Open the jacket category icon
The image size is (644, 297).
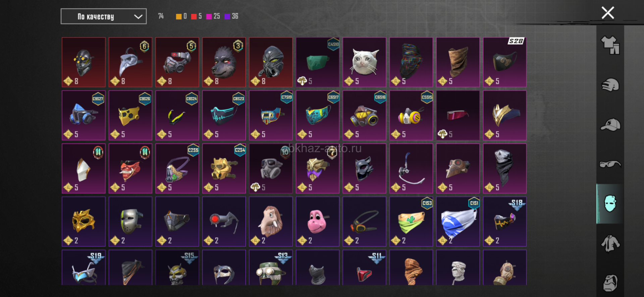[610, 243]
